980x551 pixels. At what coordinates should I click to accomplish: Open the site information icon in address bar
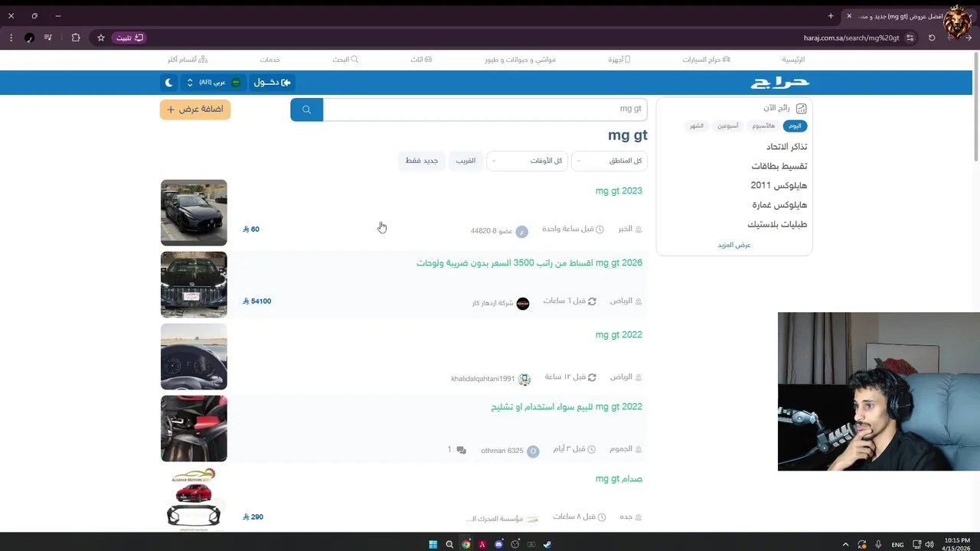910,37
